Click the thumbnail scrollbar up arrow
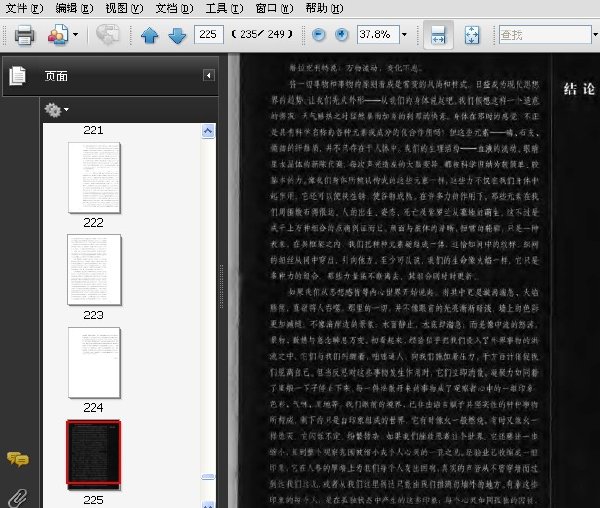 click(208, 131)
